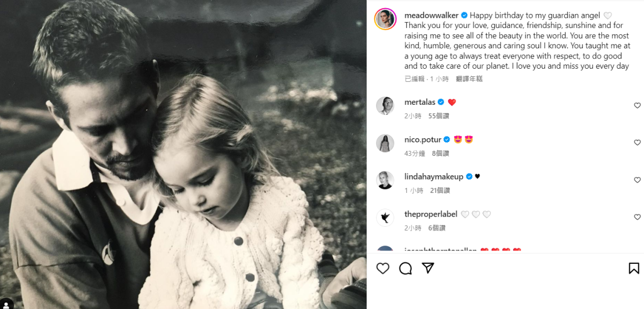The image size is (644, 309).
Task: Like lindahaymakeup's comment
Action: click(637, 180)
